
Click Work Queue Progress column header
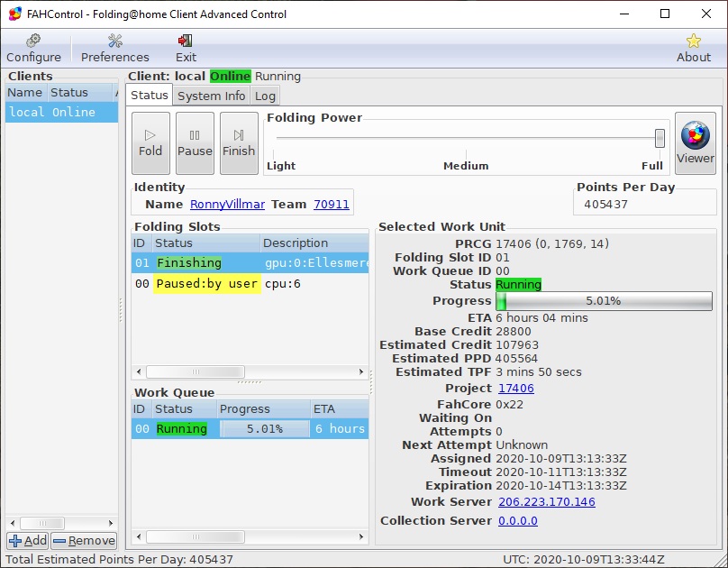click(264, 408)
